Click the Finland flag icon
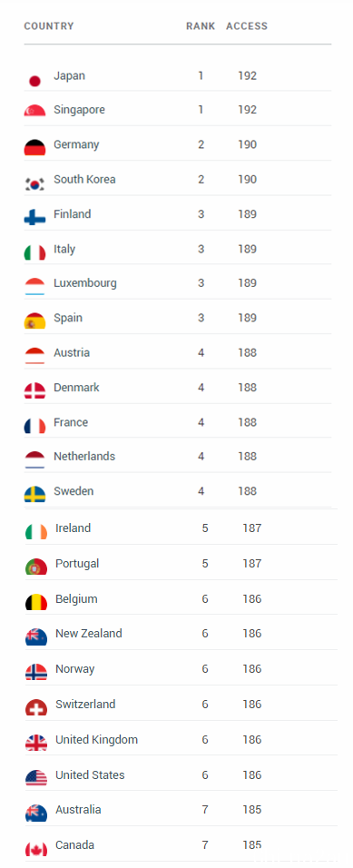The width and height of the screenshot is (353, 868). click(34, 217)
